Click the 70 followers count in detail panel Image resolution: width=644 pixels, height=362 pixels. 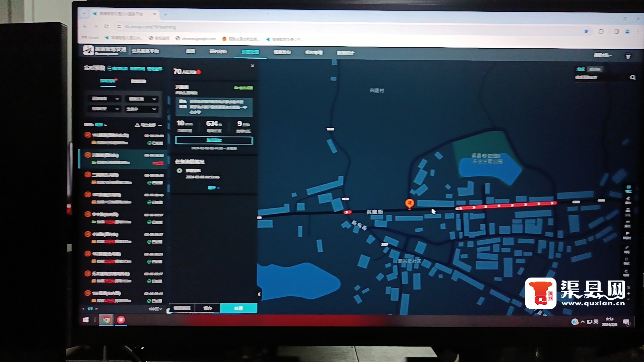point(187,71)
